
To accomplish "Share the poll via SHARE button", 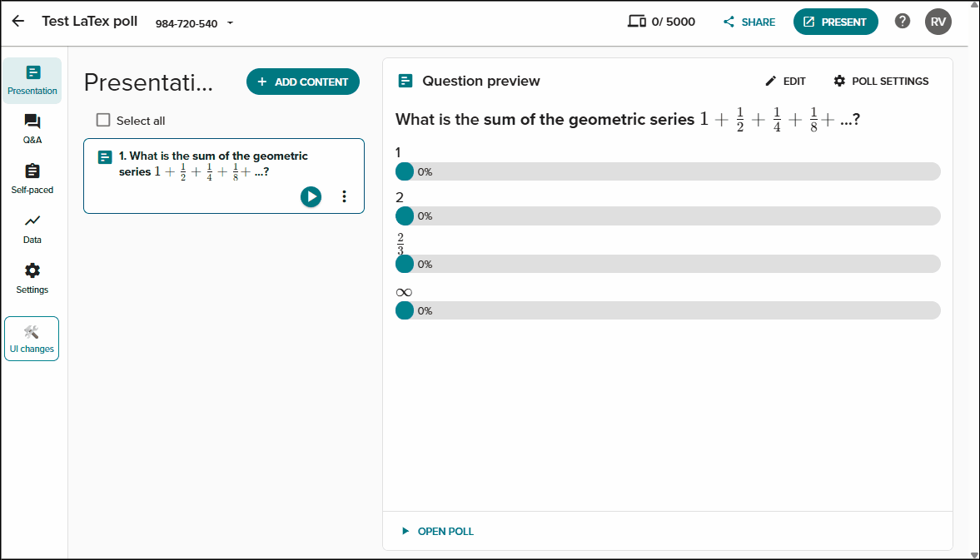I will 749,22.
